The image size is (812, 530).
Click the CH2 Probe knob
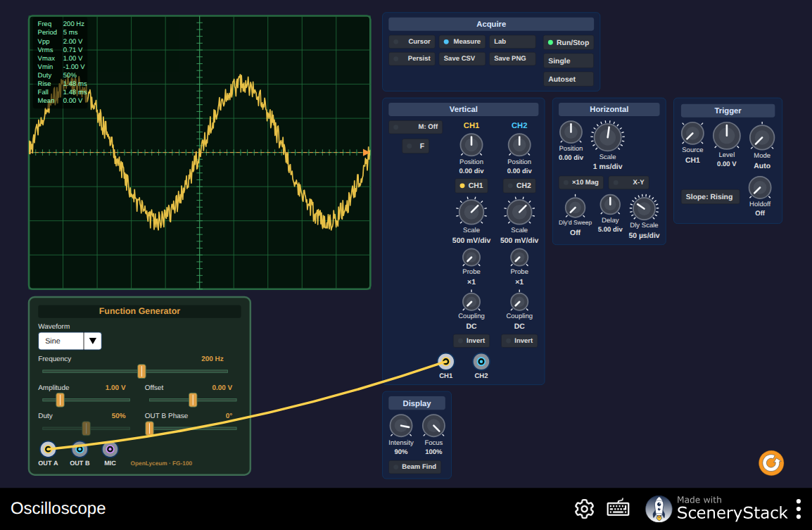(x=519, y=258)
